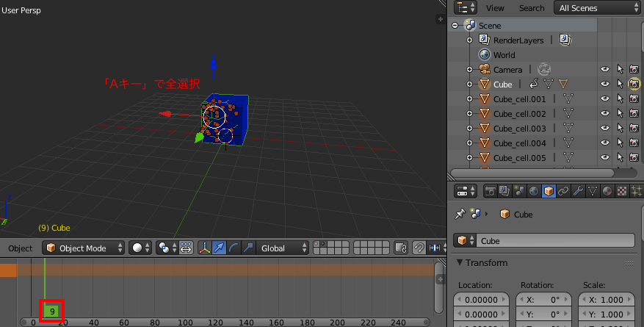The height and width of the screenshot is (327, 644).
Task: Select Cube_cell.004 in the outliner
Action: point(520,143)
